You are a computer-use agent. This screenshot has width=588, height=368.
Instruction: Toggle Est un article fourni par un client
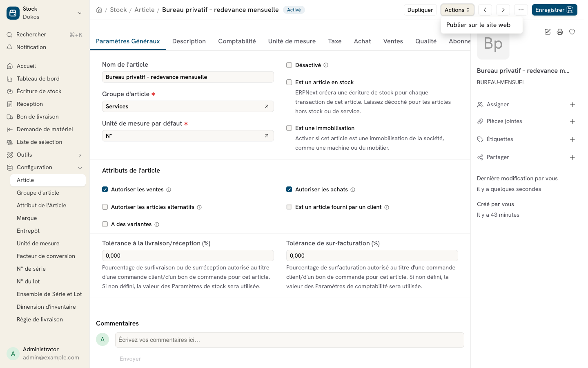(289, 207)
